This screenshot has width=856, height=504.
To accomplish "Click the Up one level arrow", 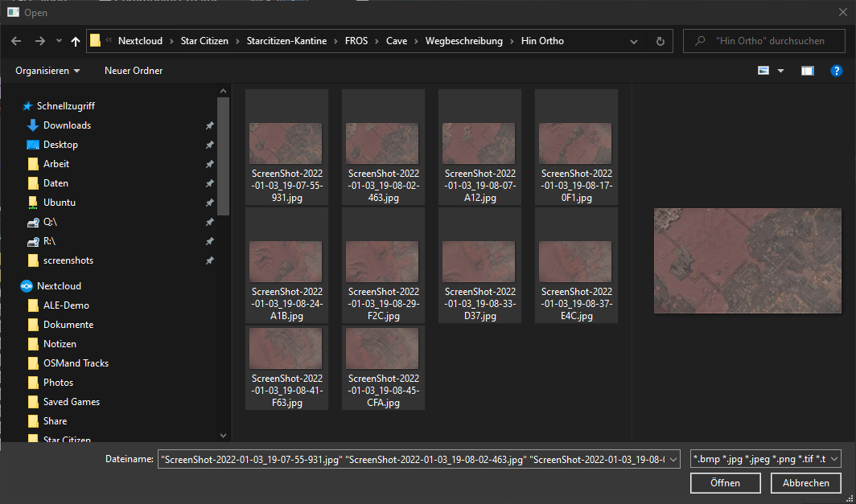I will click(x=76, y=41).
